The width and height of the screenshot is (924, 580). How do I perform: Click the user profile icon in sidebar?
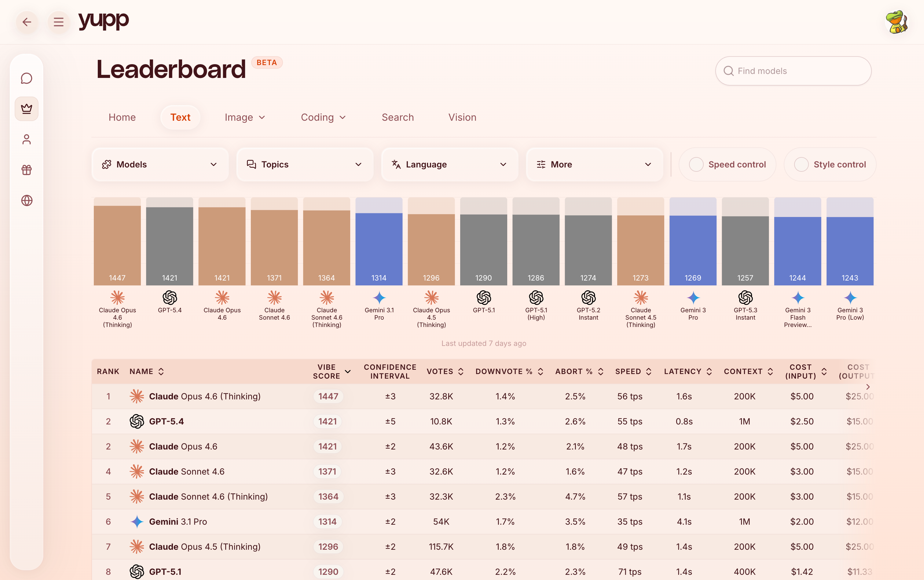(27, 139)
